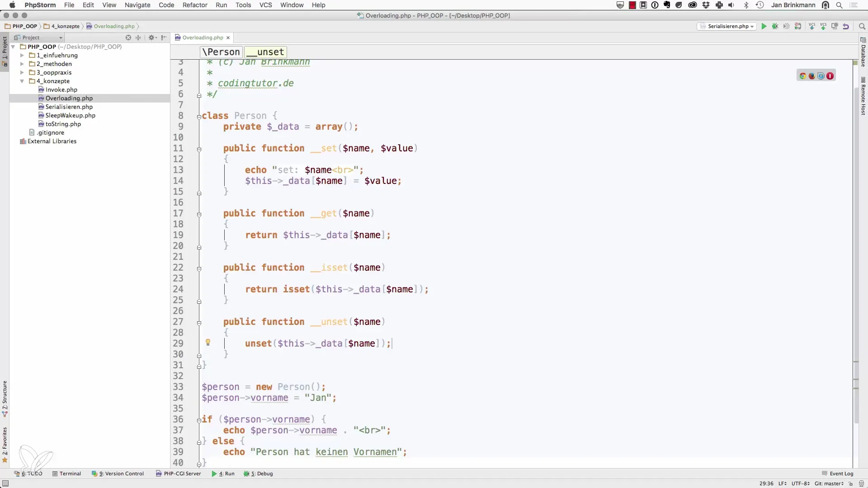Open file in Chrome browser icon
Image resolution: width=868 pixels, height=488 pixels.
point(803,76)
